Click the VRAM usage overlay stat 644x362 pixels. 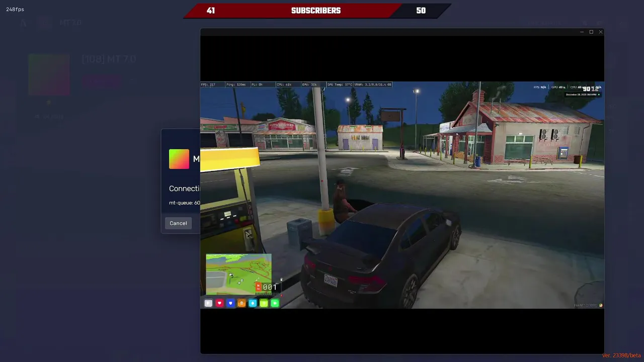tap(373, 84)
